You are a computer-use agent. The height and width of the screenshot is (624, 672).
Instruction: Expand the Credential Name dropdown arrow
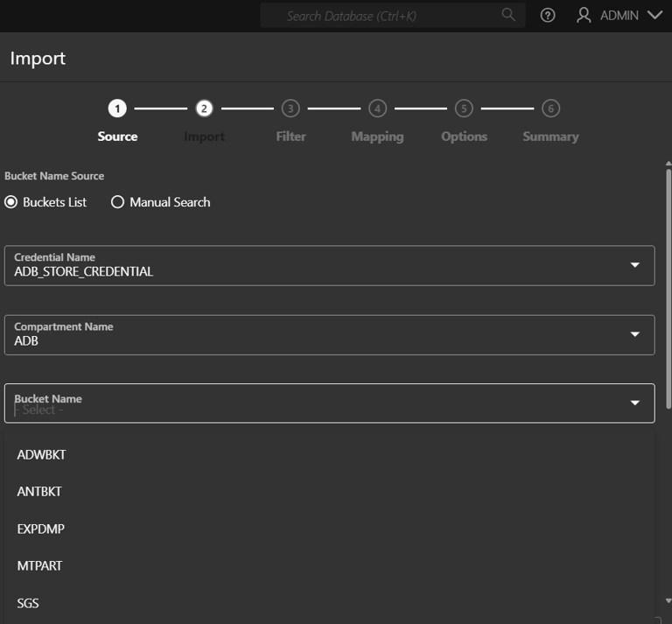(x=634, y=265)
